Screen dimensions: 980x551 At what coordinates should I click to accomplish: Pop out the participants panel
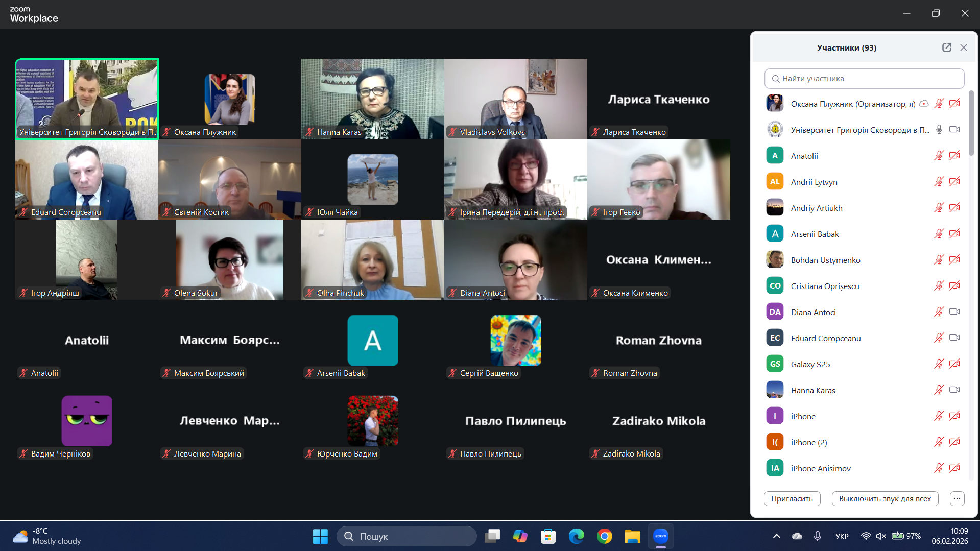coord(946,47)
